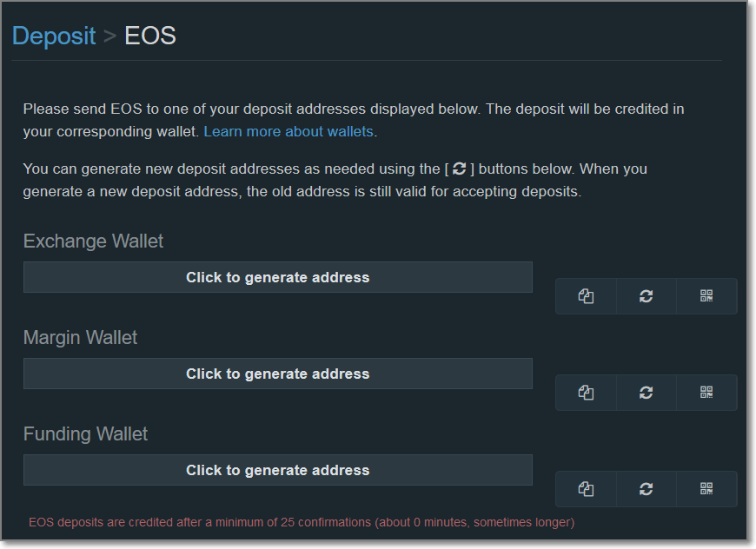Select the Funding Wallet heading
The height and width of the screenshot is (549, 756).
[85, 433]
